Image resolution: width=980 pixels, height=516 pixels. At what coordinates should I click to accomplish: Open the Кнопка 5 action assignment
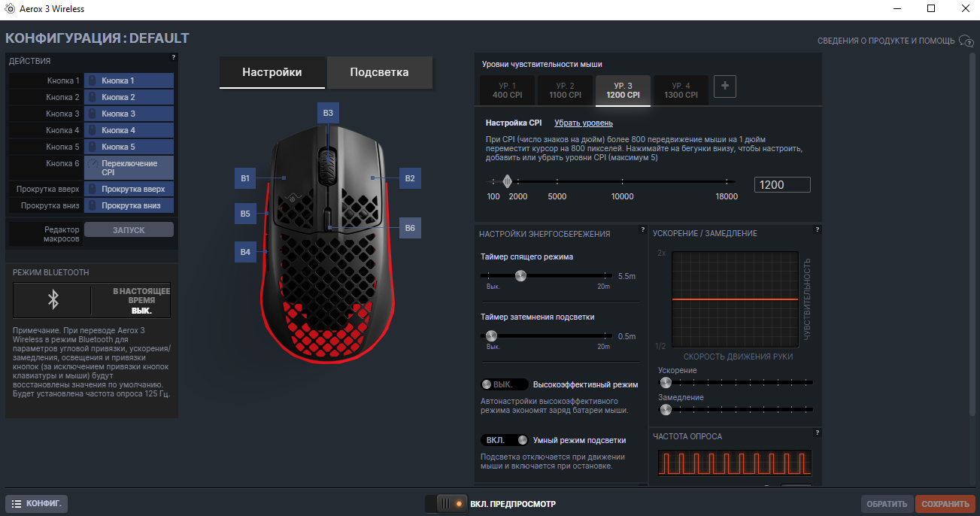click(129, 147)
